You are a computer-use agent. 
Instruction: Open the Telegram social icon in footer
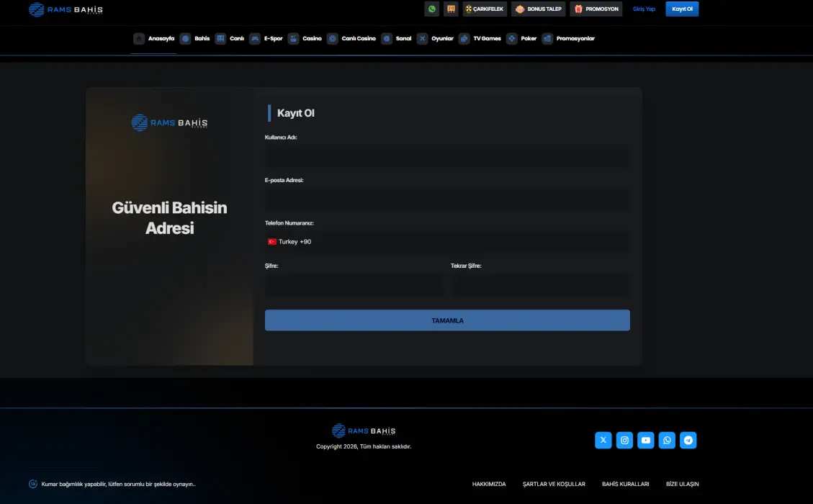coord(688,441)
